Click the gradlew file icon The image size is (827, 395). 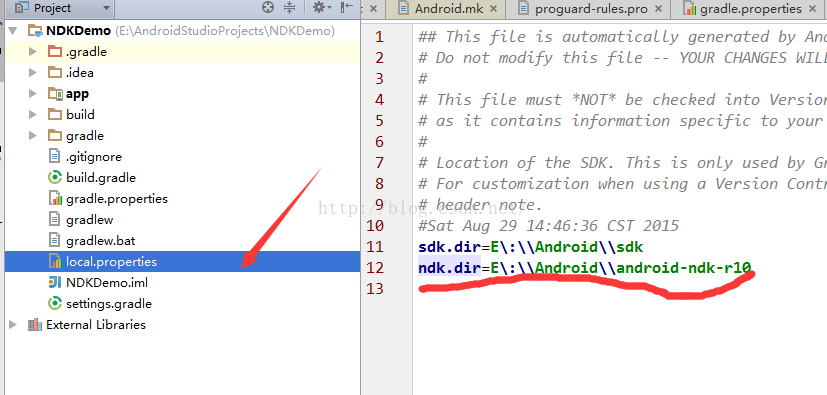point(54,219)
